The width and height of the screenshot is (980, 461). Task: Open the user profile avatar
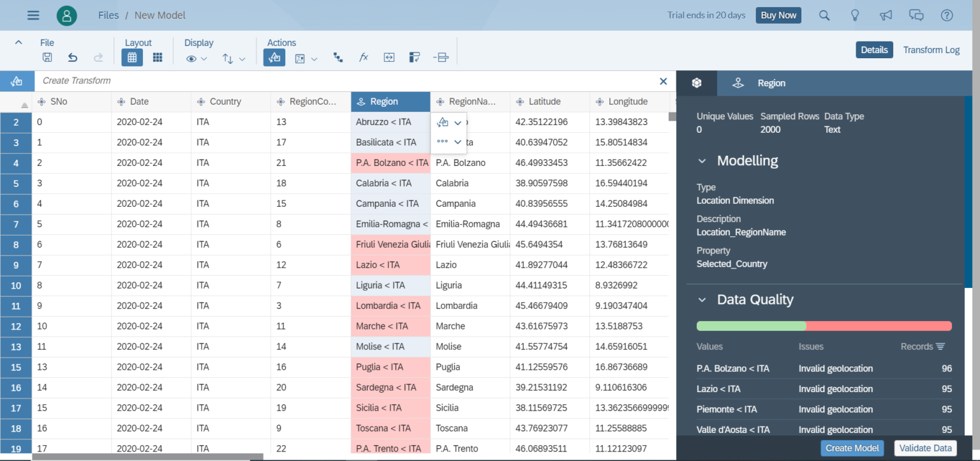point(67,15)
